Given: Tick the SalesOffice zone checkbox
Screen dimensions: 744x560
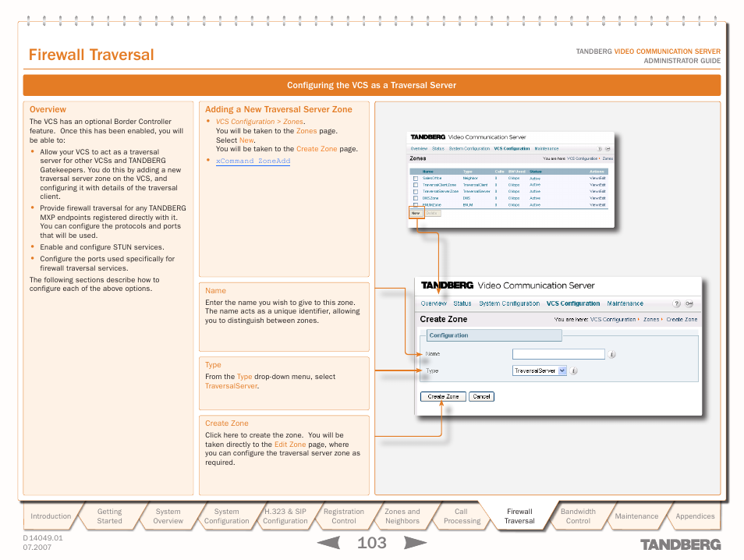Looking at the screenshot, I should point(416,179).
